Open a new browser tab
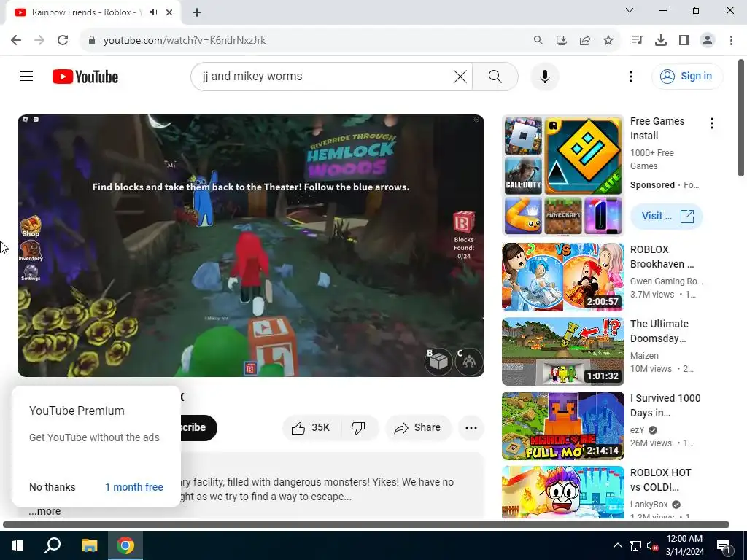The image size is (747, 560). click(197, 12)
